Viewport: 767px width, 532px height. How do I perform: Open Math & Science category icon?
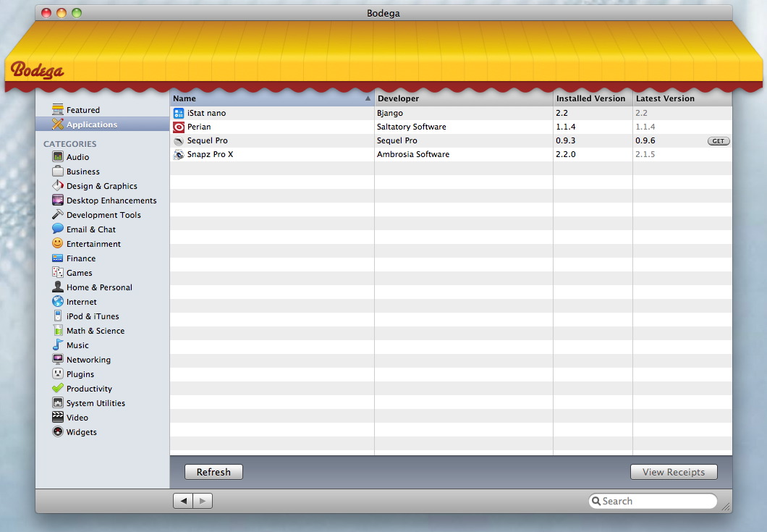(58, 330)
